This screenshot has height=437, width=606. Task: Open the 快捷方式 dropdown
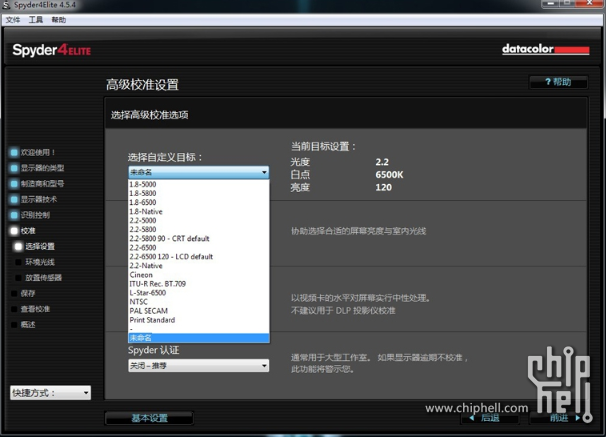[x=51, y=393]
